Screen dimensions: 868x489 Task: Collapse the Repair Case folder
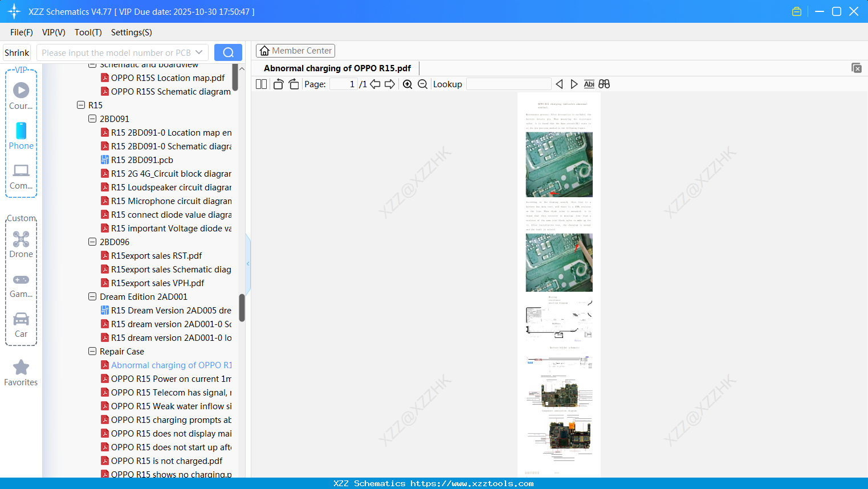pos(92,351)
